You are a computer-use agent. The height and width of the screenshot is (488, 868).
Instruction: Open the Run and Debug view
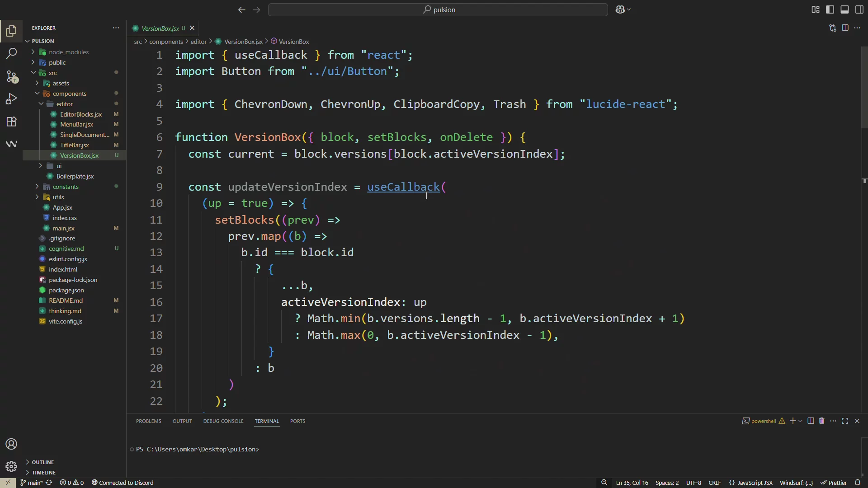(12, 99)
